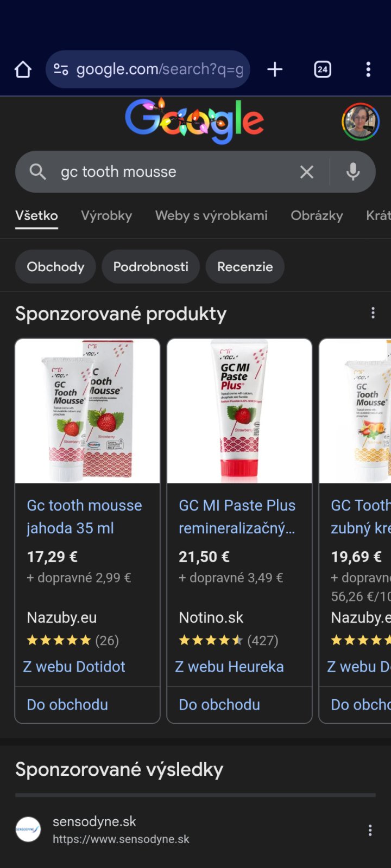Open a new tab with plus icon
The image size is (391, 868).
[275, 69]
